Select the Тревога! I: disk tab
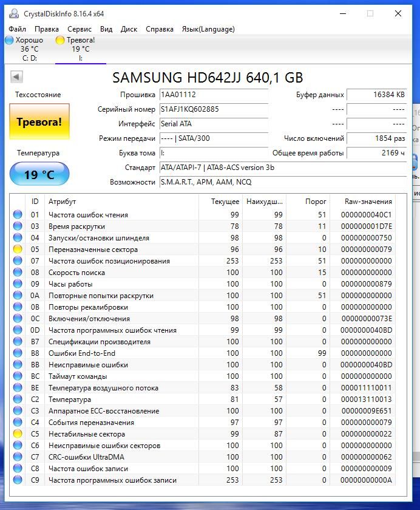Screen dimensions: 420x510 click(x=80, y=49)
